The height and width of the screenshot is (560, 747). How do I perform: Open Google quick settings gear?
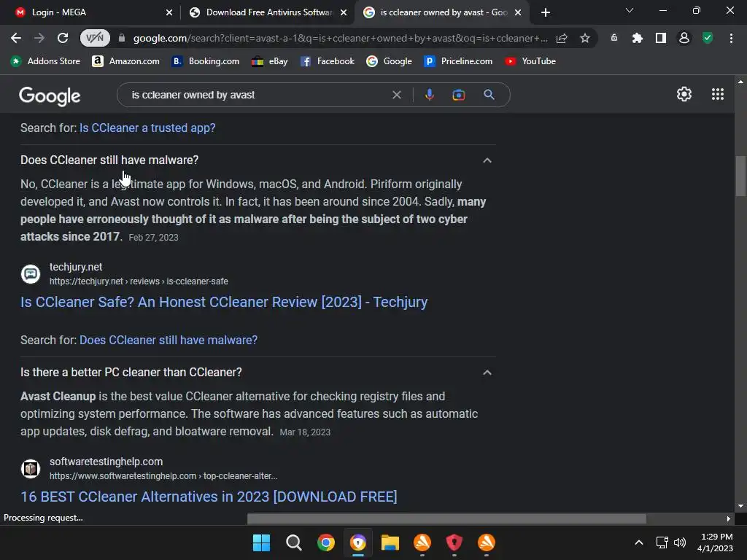[684, 94]
